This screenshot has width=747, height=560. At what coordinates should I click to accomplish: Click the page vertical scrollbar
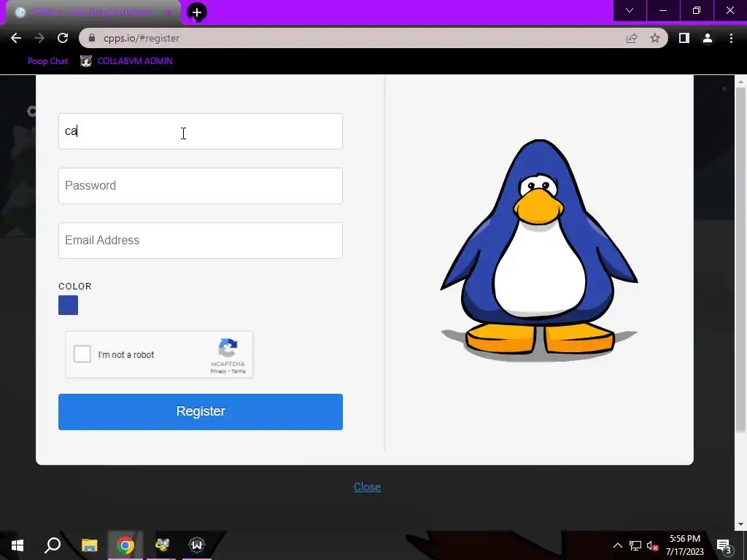pos(740,260)
